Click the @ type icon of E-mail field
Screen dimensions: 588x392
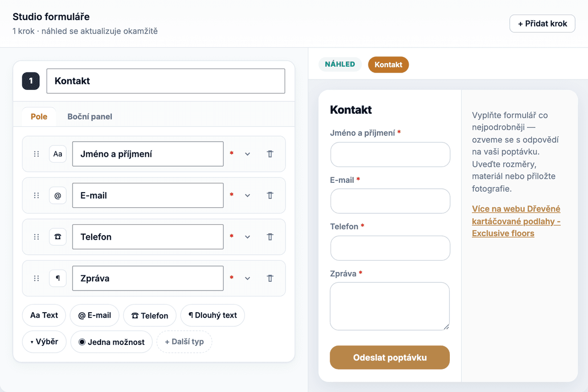point(58,196)
